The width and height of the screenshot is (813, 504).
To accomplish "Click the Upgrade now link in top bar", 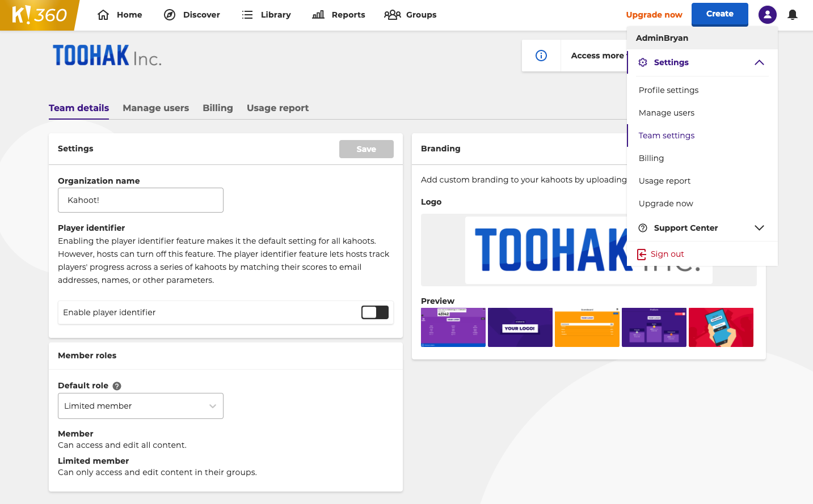I will pos(654,15).
